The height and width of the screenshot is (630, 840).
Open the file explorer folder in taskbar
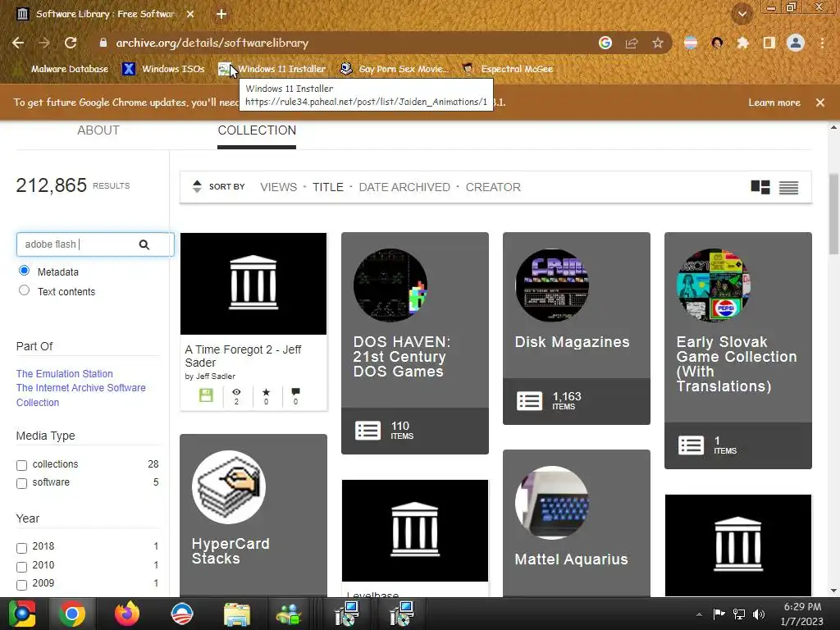tap(237, 614)
